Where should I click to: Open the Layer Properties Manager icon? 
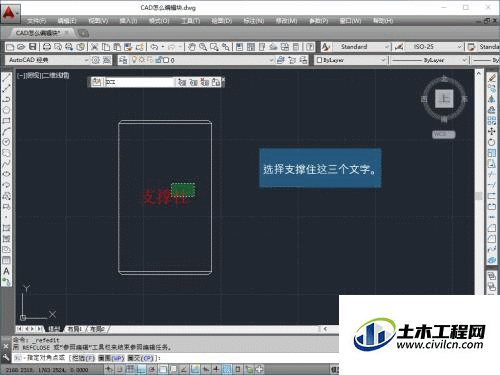123,60
